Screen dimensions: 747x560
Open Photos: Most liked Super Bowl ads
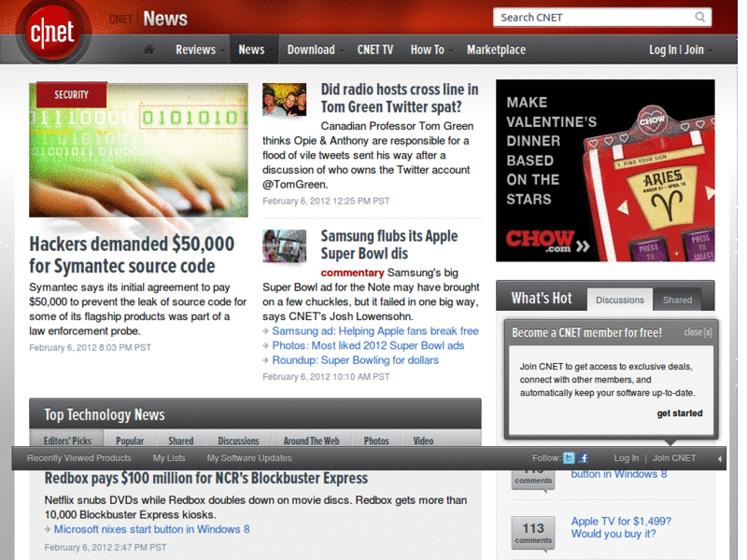tap(368, 345)
